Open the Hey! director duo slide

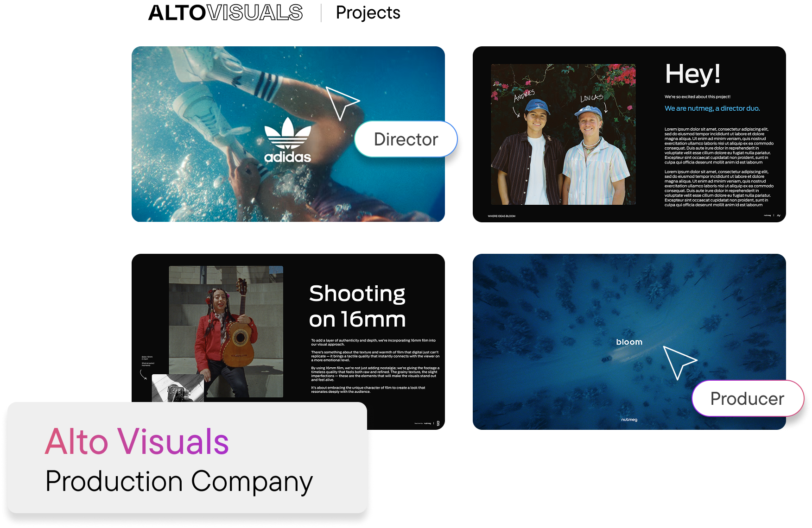pyautogui.click(x=629, y=134)
